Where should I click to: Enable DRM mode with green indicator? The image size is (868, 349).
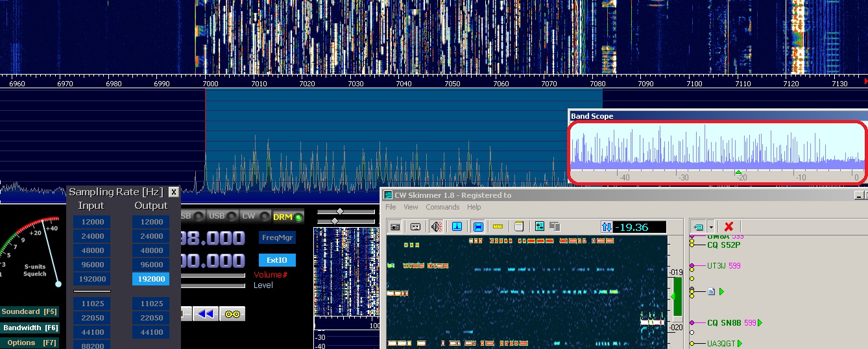click(288, 217)
